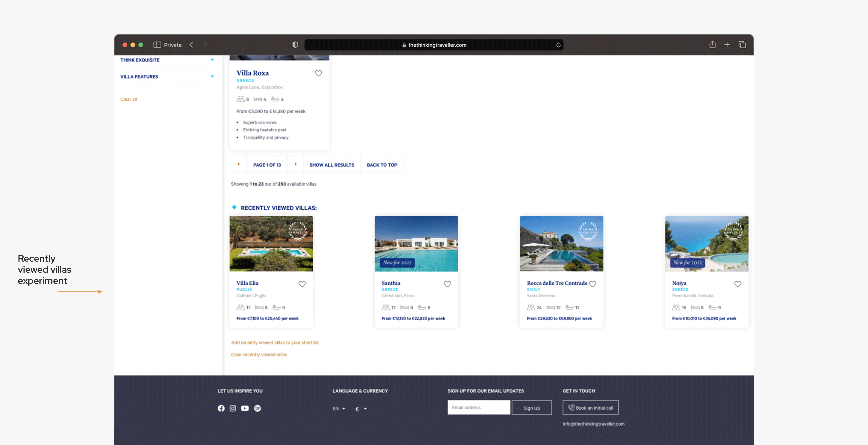This screenshot has height=445, width=868.
Task: Favourite Santhia with the heart icon
Action: pyautogui.click(x=447, y=284)
